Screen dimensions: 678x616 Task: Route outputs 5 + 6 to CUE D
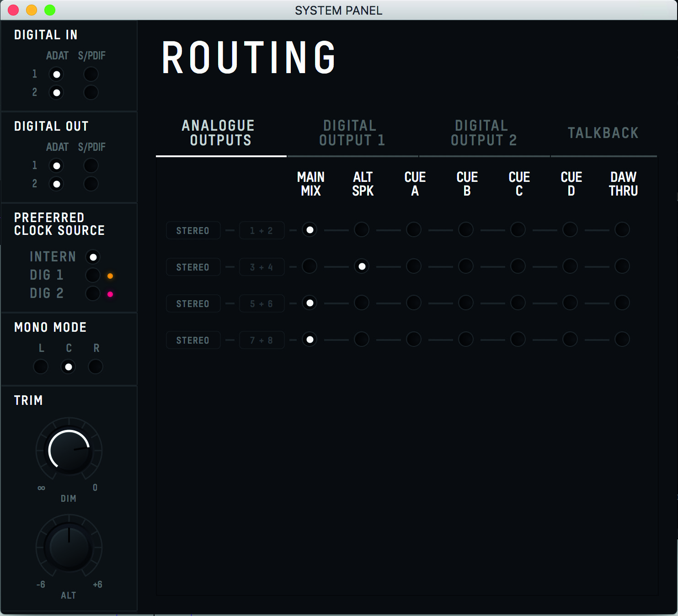coord(570,303)
